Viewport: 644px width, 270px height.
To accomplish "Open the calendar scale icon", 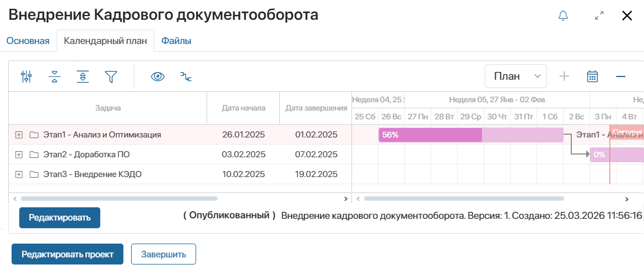I will click(x=592, y=76).
